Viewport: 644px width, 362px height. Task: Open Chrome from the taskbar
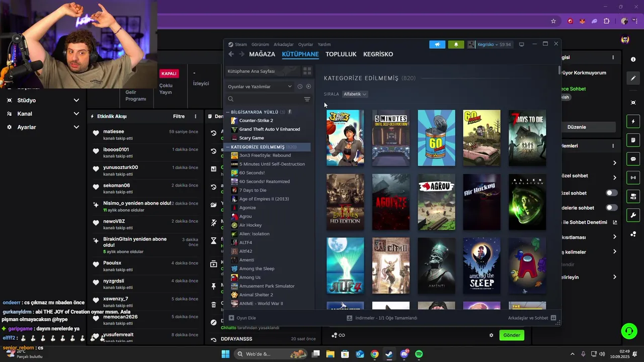pos(374,354)
